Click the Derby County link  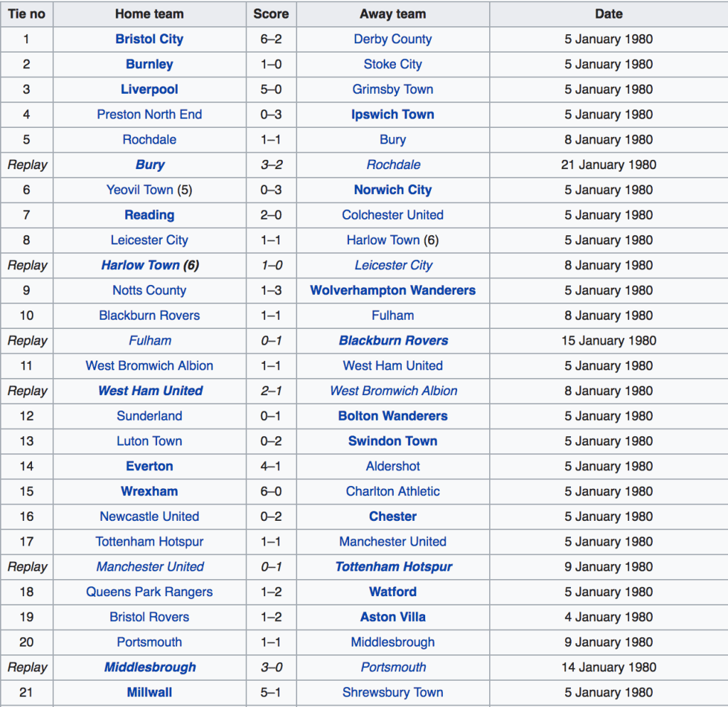coord(392,39)
